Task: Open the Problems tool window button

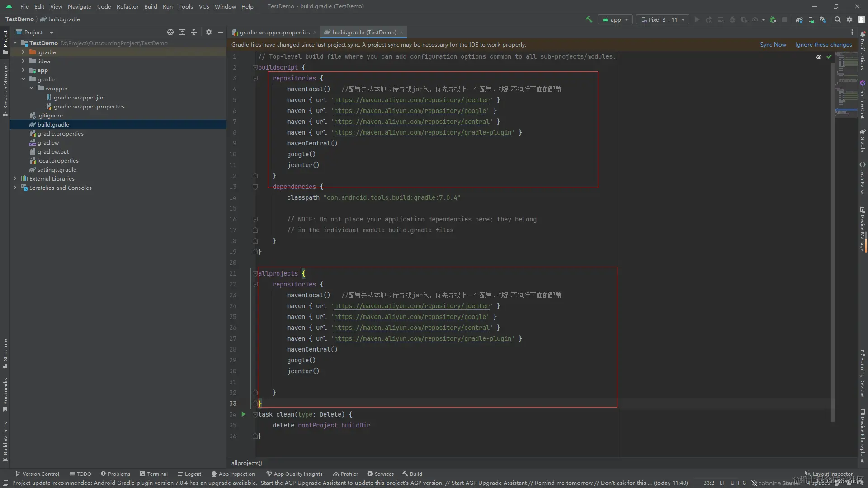Action: [115, 474]
